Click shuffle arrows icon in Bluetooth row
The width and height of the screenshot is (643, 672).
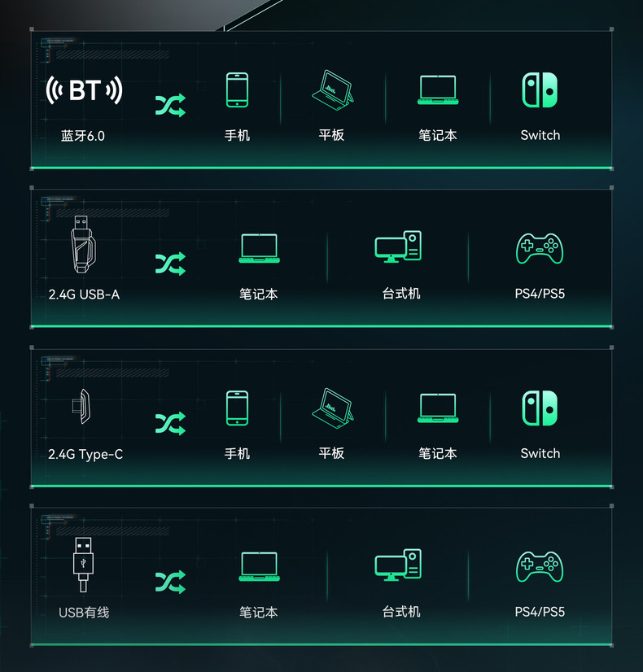171,105
